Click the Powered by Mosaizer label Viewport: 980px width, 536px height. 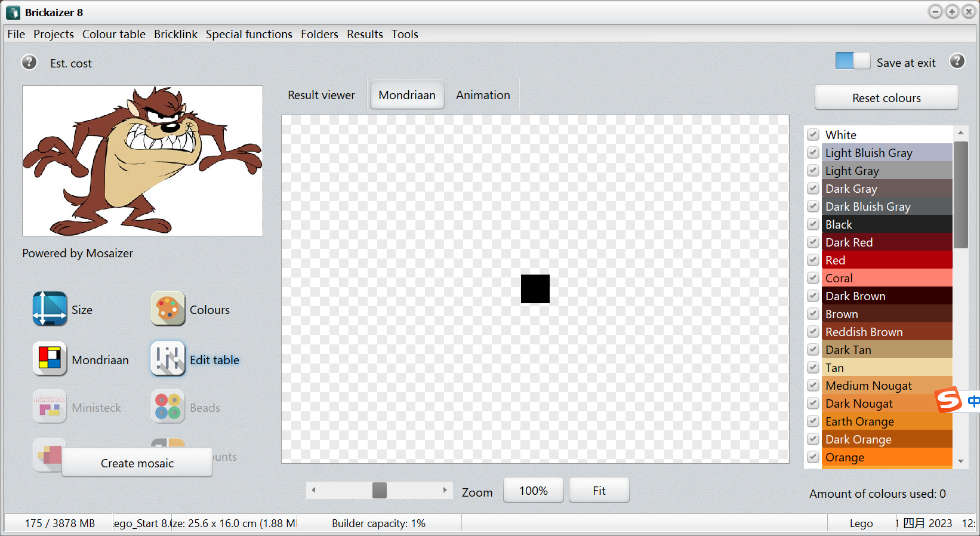coord(78,253)
